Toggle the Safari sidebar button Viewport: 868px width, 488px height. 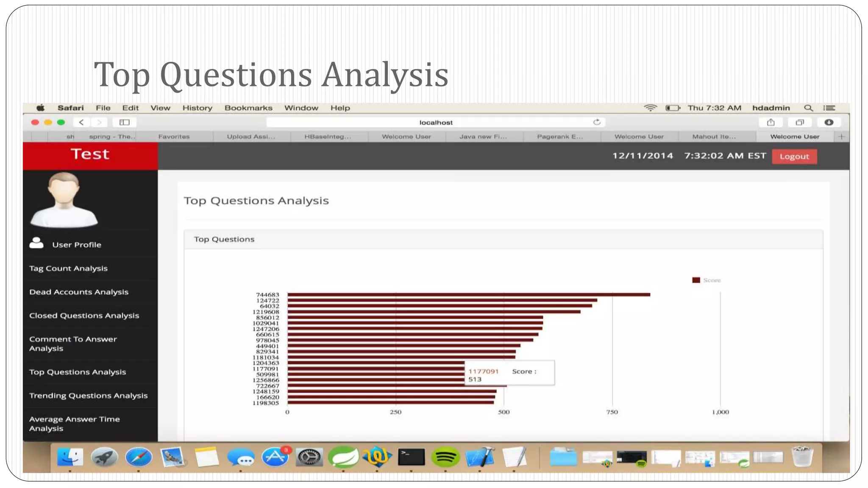pyautogui.click(x=124, y=122)
